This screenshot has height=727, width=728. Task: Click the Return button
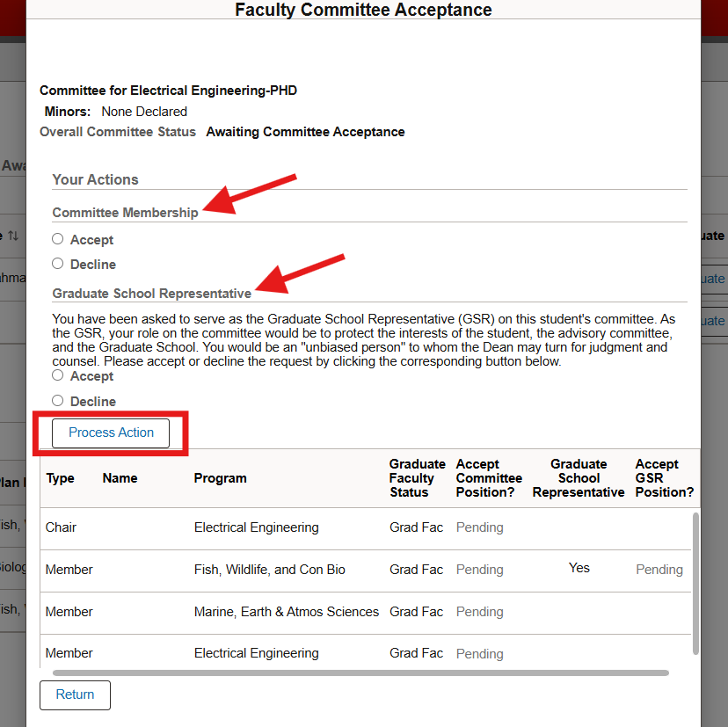(x=74, y=694)
